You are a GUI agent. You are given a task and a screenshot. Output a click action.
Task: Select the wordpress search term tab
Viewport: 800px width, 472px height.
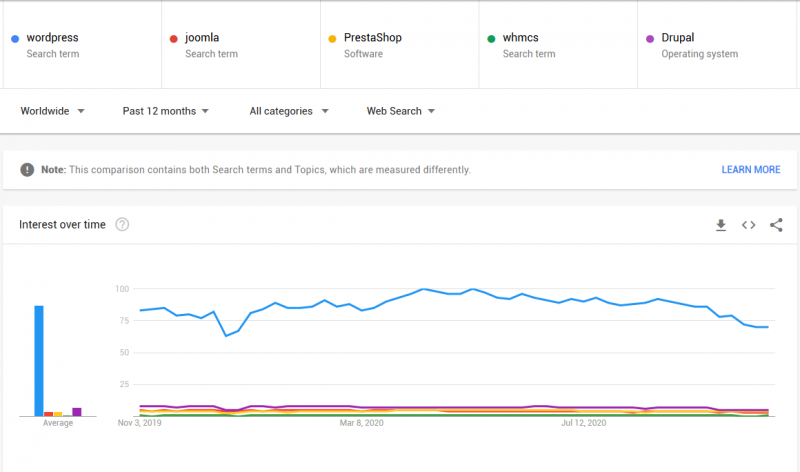[80, 45]
